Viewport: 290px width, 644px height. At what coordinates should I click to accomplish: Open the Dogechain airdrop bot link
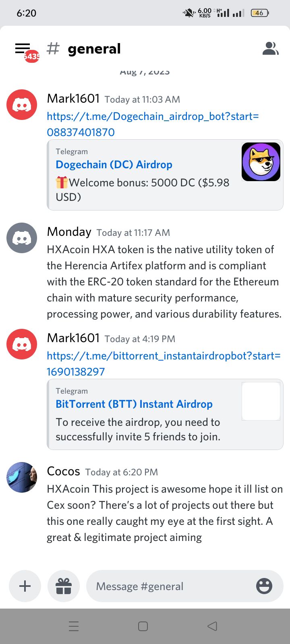(x=153, y=124)
